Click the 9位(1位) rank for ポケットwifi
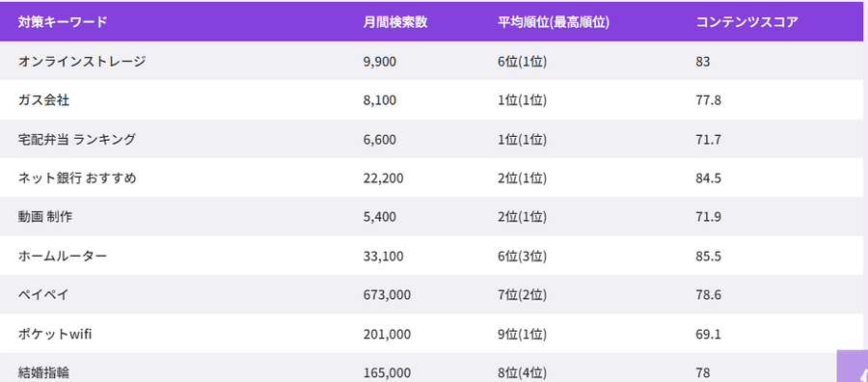Image resolution: width=868 pixels, height=382 pixels. click(522, 334)
